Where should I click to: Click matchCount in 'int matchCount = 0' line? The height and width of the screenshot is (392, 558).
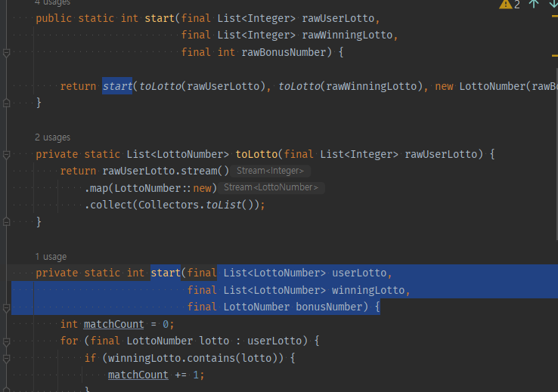tap(114, 324)
